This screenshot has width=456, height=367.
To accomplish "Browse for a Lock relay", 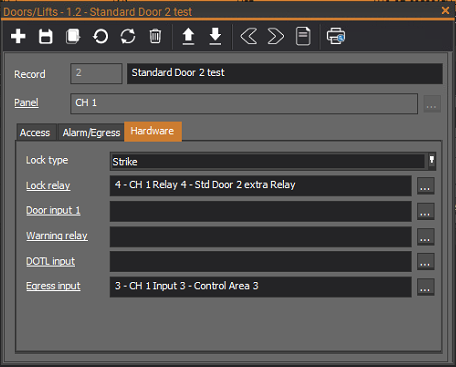I will [426, 186].
